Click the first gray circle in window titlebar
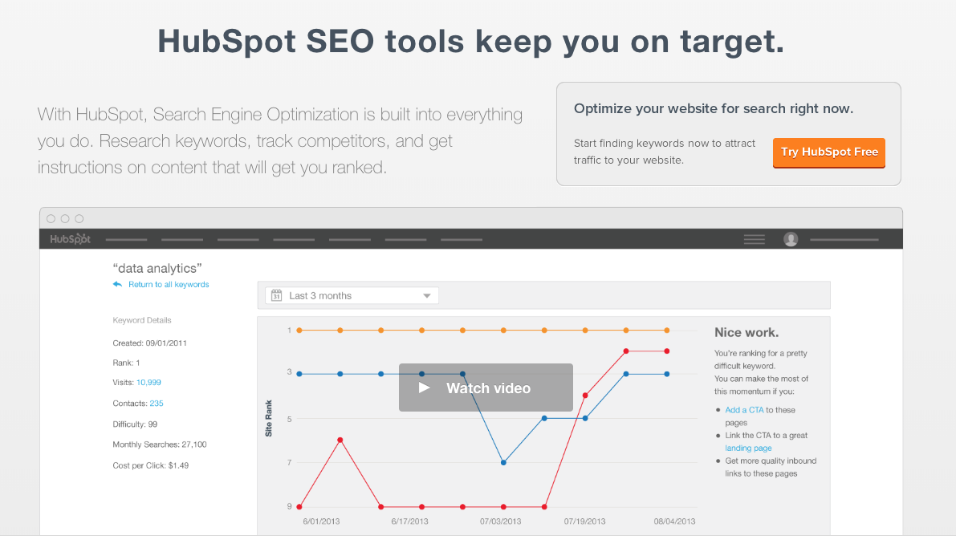The width and height of the screenshot is (956, 560). (51, 219)
